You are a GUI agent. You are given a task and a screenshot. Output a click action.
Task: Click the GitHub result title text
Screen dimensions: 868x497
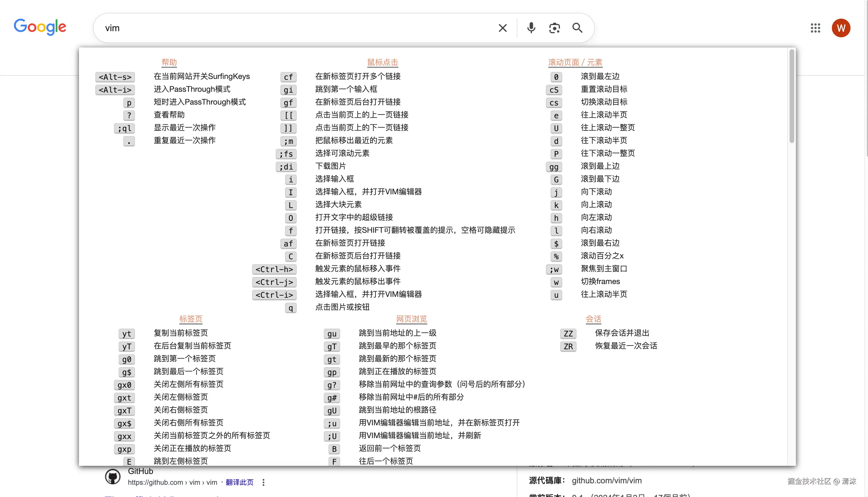point(140,471)
